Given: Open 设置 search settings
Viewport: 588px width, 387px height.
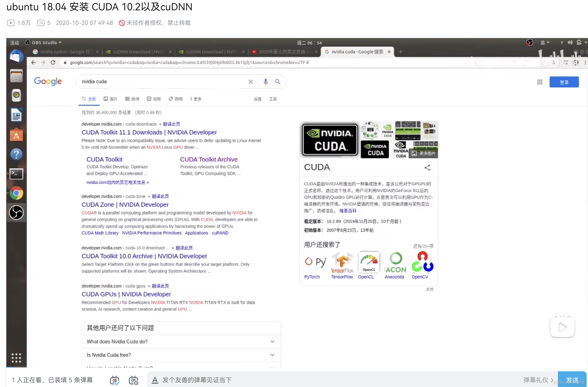Looking at the screenshot, I should 257,99.
